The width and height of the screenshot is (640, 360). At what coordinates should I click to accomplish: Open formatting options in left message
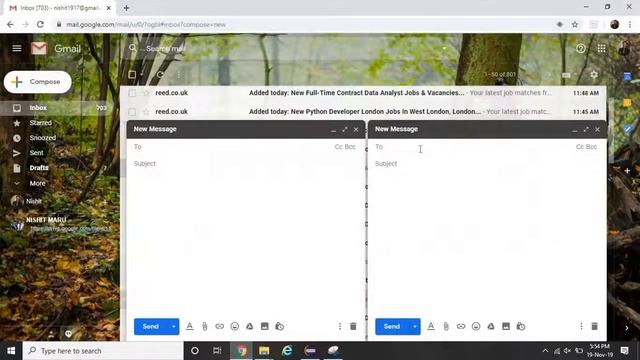point(190,327)
